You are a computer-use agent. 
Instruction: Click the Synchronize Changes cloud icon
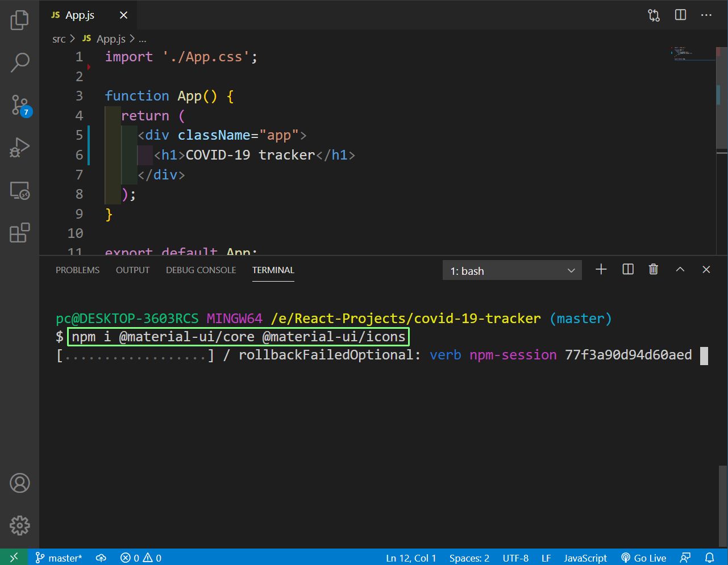101,558
